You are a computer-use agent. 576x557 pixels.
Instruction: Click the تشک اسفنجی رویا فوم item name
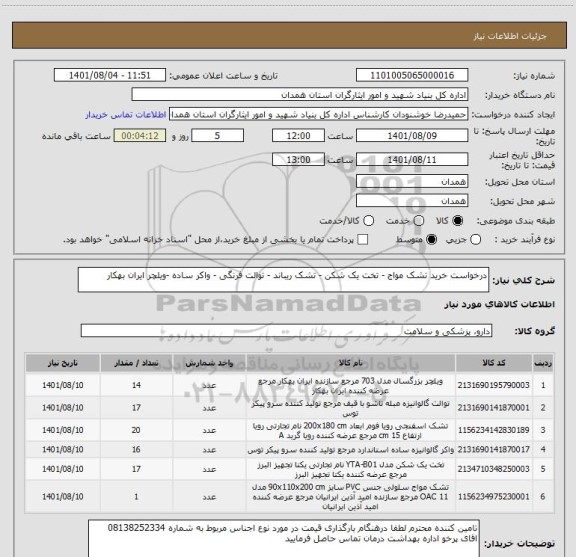tap(350, 430)
